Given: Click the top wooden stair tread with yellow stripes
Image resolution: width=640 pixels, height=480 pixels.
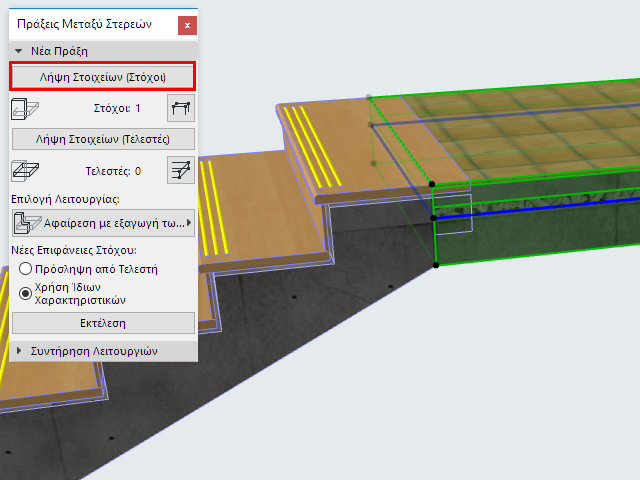Looking at the screenshot, I should click(x=367, y=151).
